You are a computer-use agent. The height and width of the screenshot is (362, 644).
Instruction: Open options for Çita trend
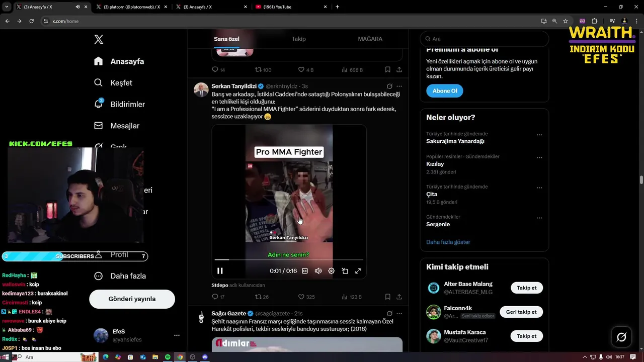539,188
